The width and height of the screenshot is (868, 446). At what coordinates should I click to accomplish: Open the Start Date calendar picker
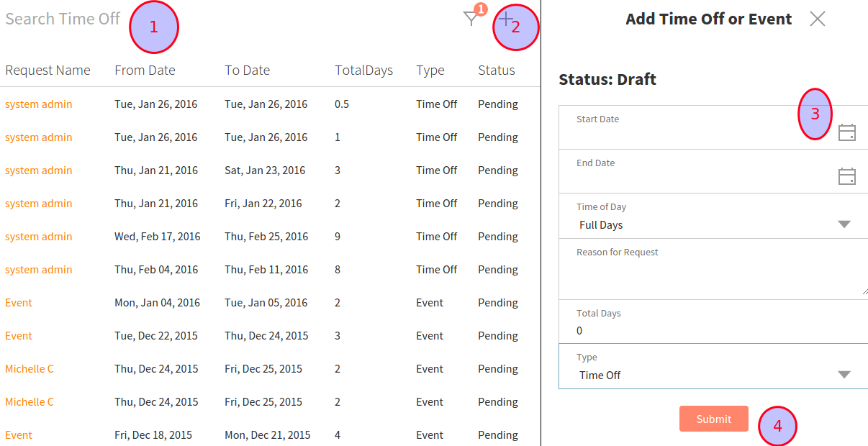847,132
